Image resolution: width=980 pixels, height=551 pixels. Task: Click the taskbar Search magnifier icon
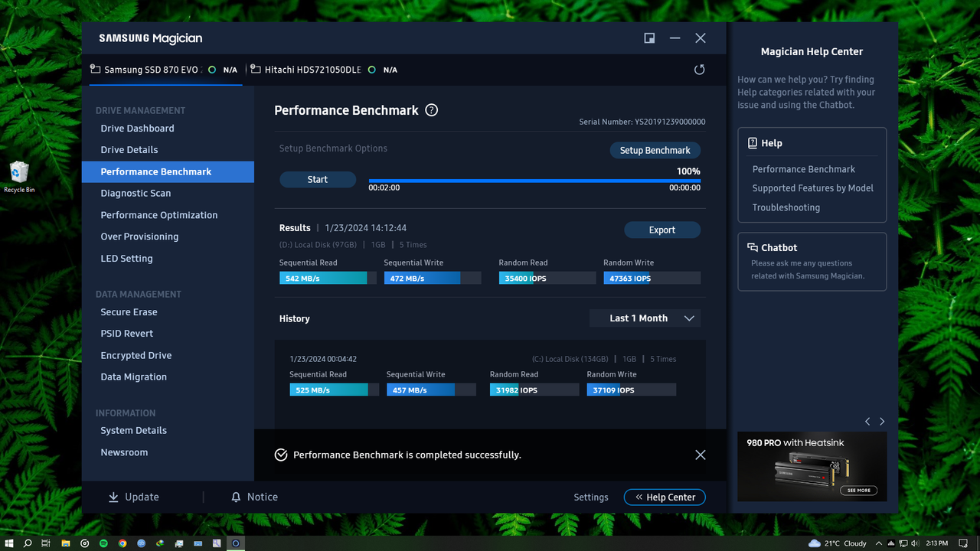pos(28,543)
